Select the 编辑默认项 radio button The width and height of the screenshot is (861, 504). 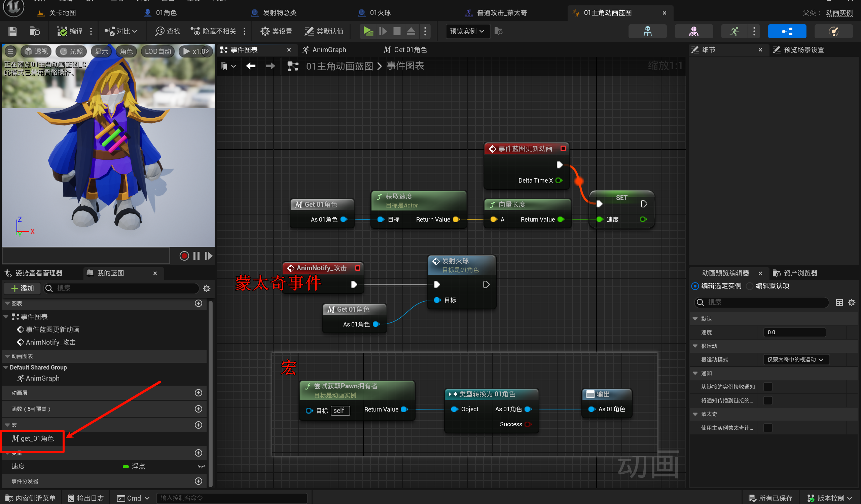pyautogui.click(x=750, y=286)
